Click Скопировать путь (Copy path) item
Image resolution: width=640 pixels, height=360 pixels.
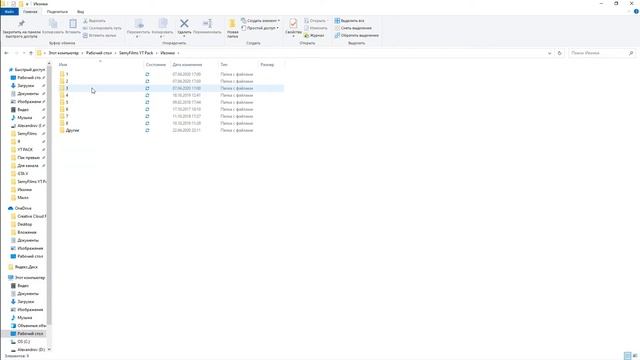(102, 28)
